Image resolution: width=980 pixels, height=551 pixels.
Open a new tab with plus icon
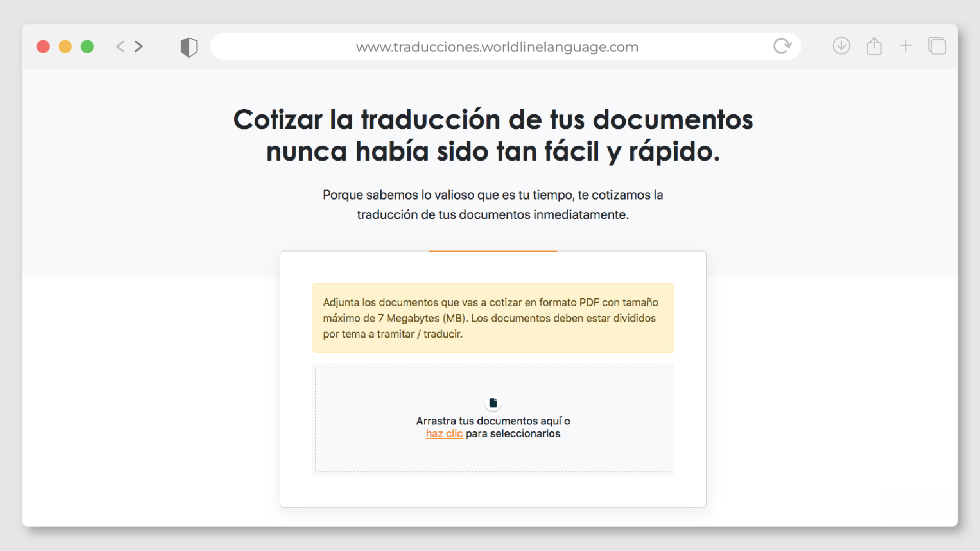coord(905,46)
